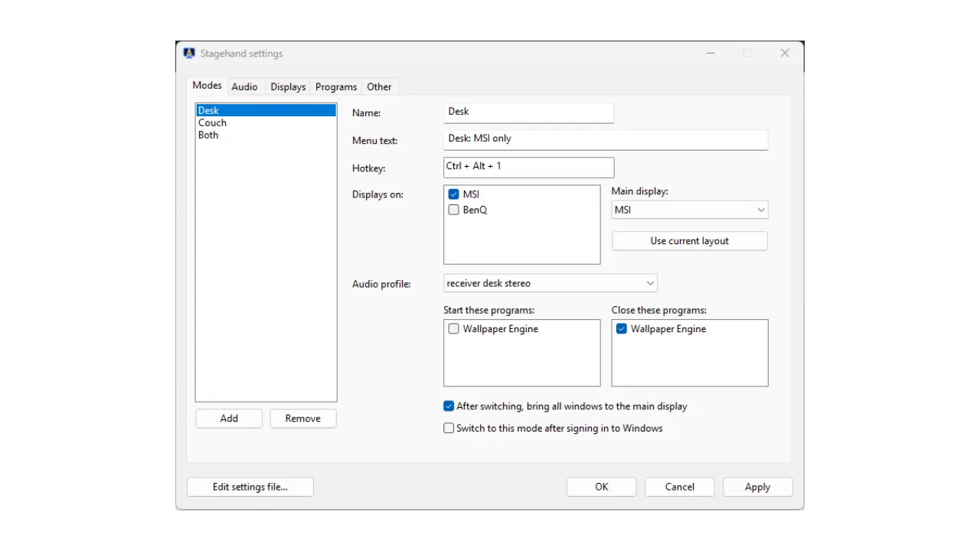Switch to the Modes tab
Screen dimensions: 980x551
coord(207,86)
